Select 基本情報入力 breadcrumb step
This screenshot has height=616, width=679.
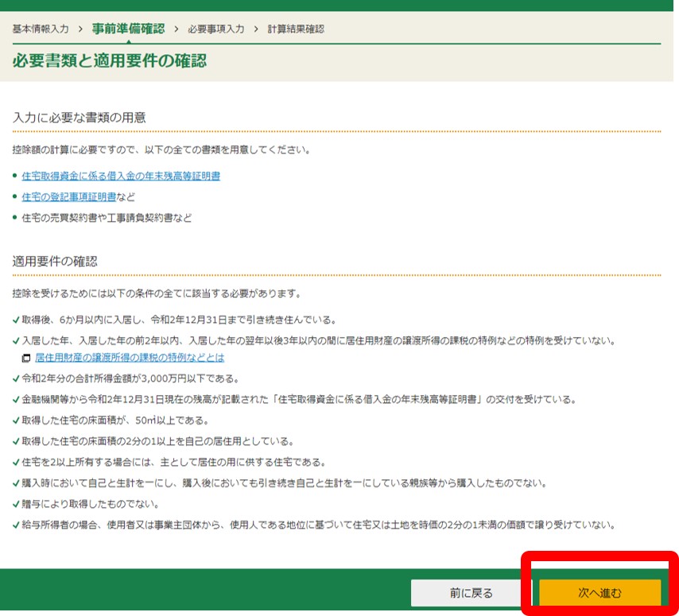(41, 29)
